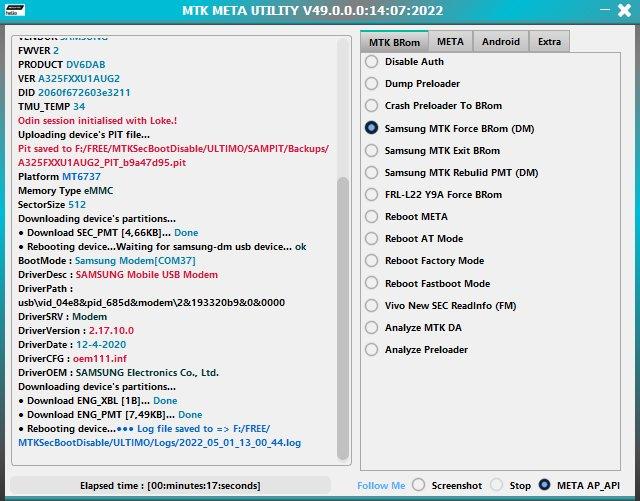
Task: Click the DriverVersion 2.17.10.0 value
Action: click(x=111, y=330)
